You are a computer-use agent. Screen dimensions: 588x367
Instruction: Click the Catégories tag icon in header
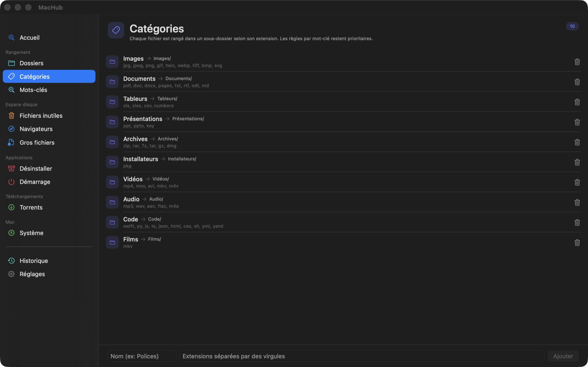pos(116,30)
